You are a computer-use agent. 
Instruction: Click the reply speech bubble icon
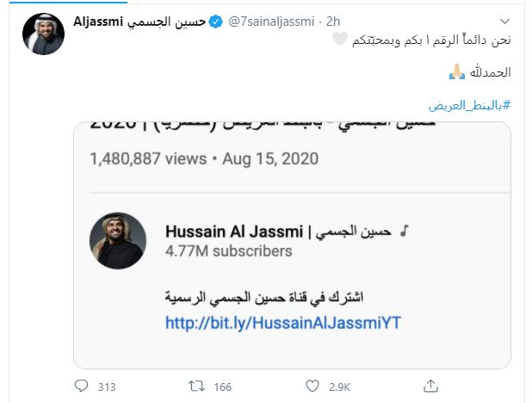pyautogui.click(x=83, y=387)
